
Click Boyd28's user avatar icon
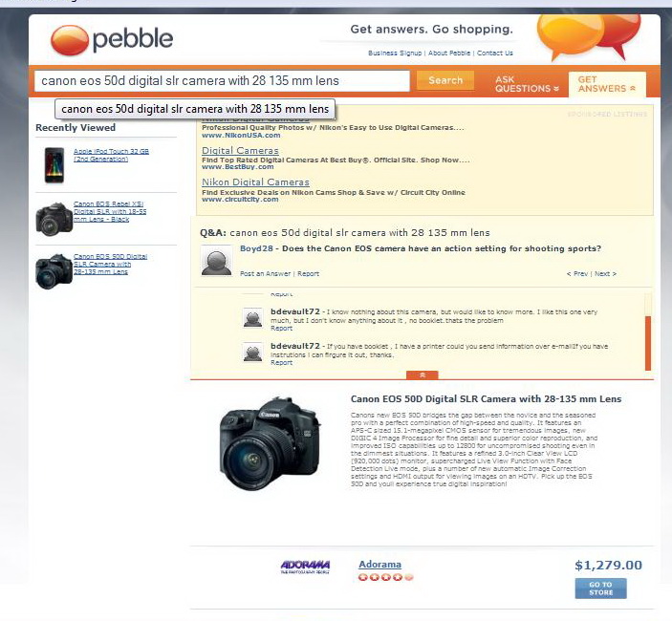216,261
